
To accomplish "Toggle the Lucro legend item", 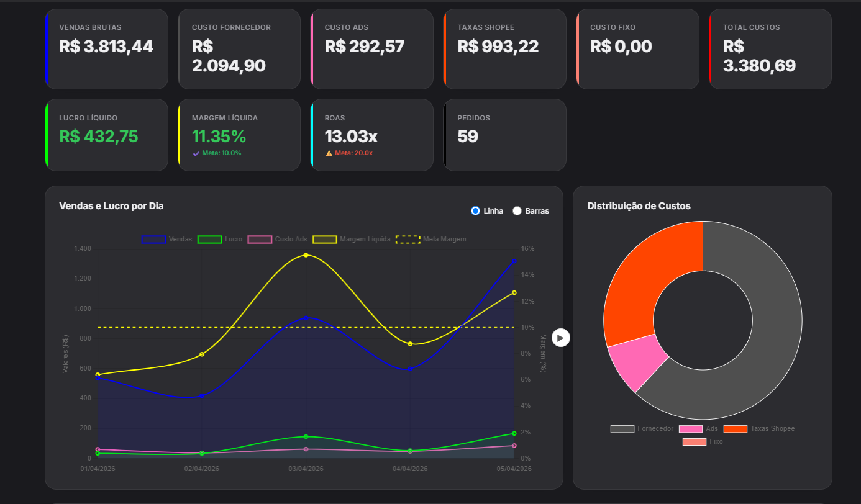I will coord(220,239).
